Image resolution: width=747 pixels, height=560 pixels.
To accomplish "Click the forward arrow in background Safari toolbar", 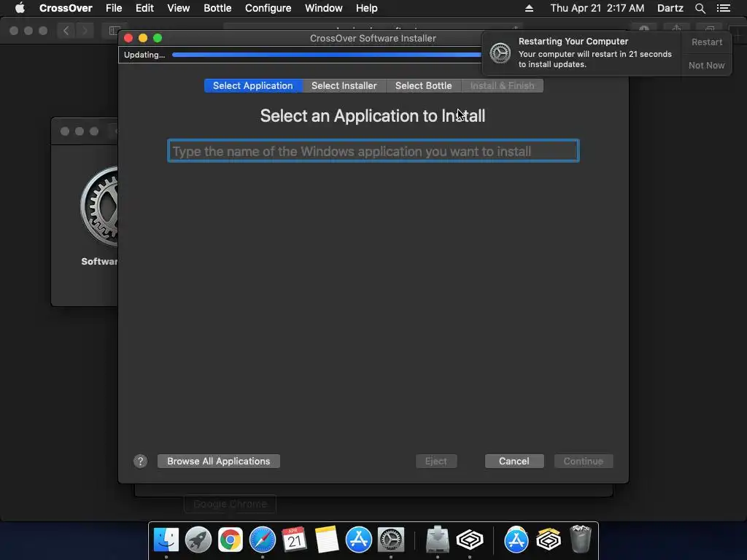I will [x=85, y=31].
